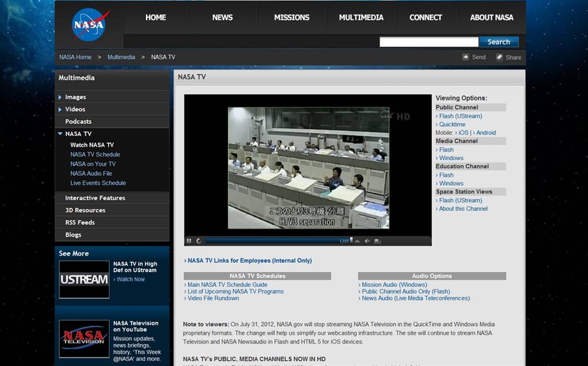588x366 pixels.
Task: Open the HOME navigation tab
Action: [156, 18]
